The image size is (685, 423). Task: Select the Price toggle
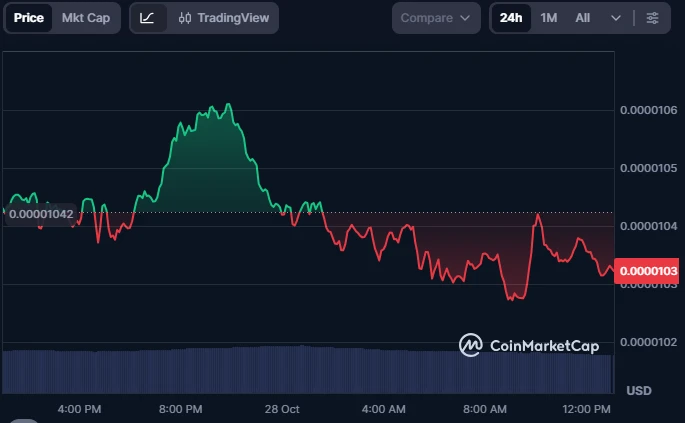28,18
